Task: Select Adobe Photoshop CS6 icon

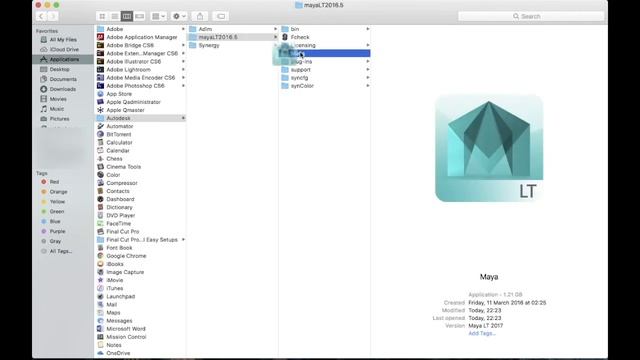Action: coord(100,86)
